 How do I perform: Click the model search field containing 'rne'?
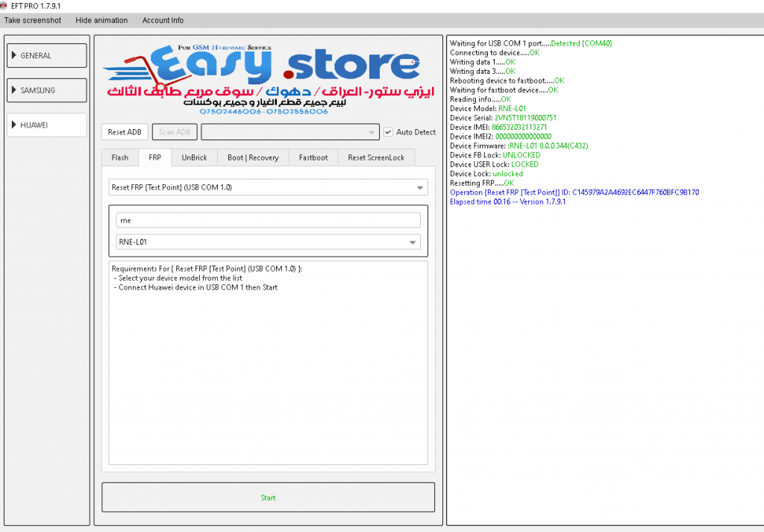tap(268, 220)
